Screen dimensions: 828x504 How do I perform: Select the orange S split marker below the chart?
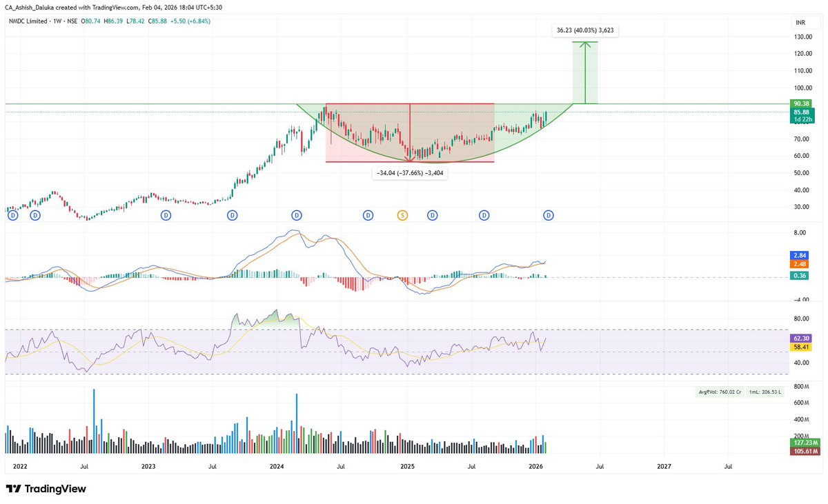[x=401, y=214]
